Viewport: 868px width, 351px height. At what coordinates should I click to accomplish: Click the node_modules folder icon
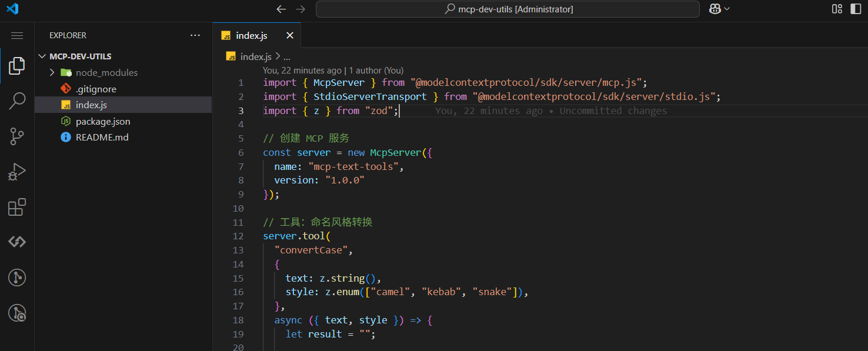66,72
